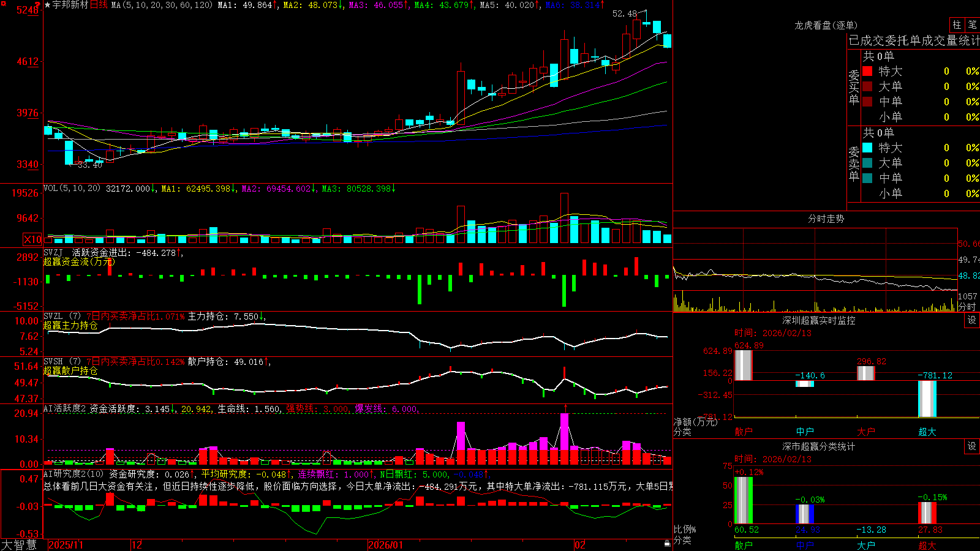Click the SVSH (7) indicator label
Viewport: 980px width, 551px height.
pyautogui.click(x=62, y=362)
